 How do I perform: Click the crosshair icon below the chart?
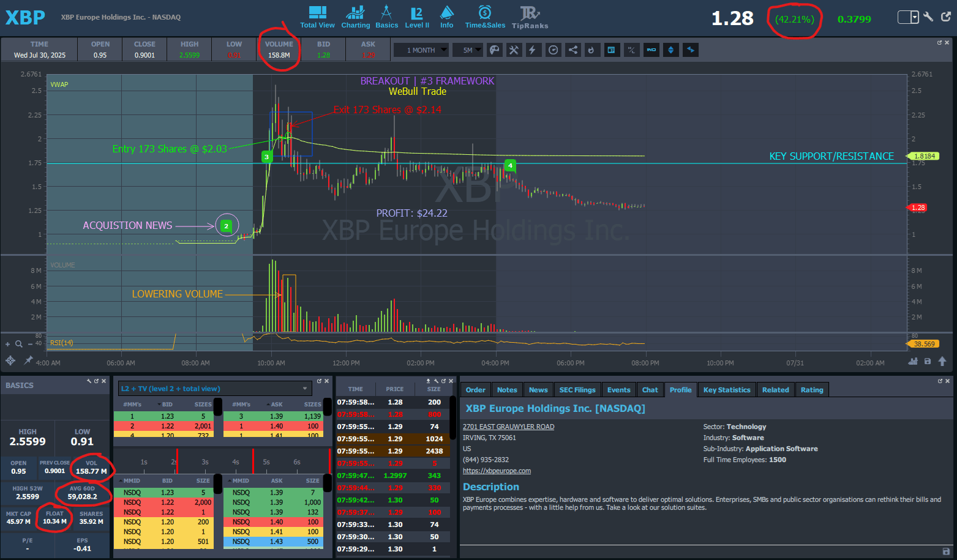(x=10, y=360)
